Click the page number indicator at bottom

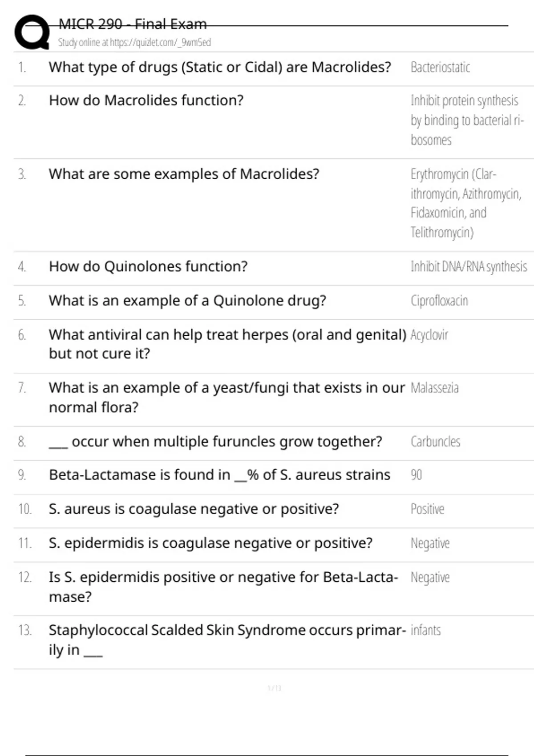tap(274, 688)
